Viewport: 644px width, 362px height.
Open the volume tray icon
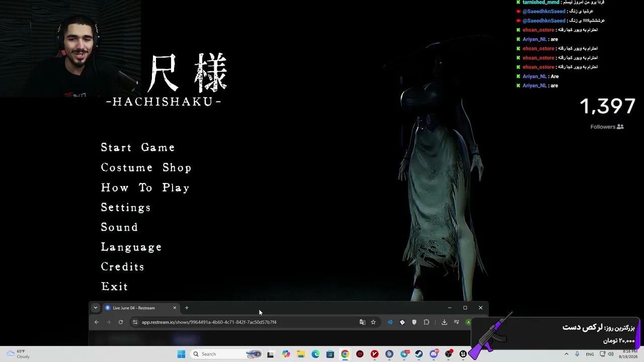611,354
